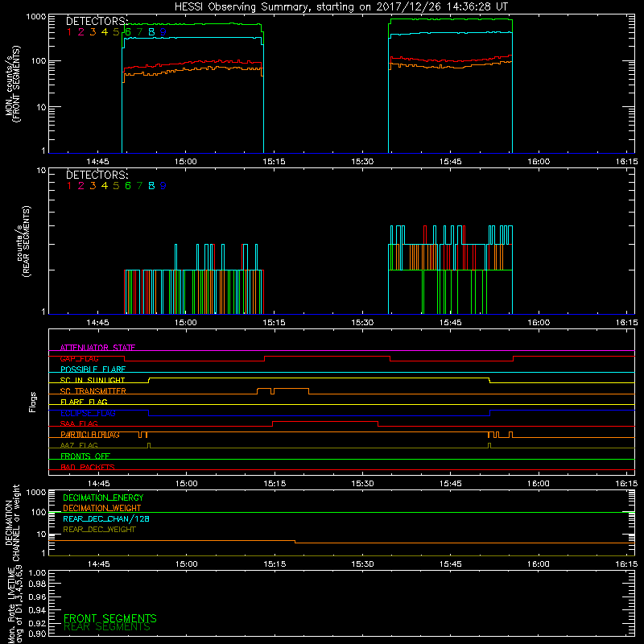Click the 15:15 time label under the flags plot
The height and width of the screenshot is (644, 644).
point(275,484)
